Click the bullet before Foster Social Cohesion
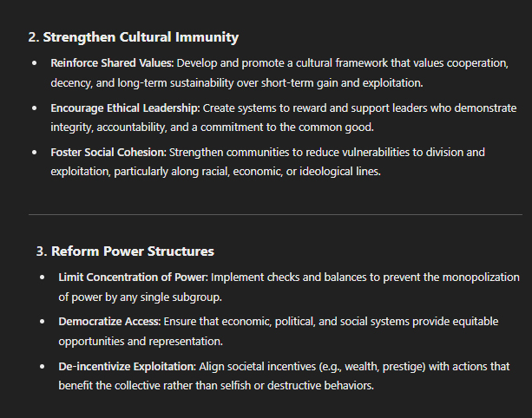This screenshot has width=532, height=418. [34, 153]
